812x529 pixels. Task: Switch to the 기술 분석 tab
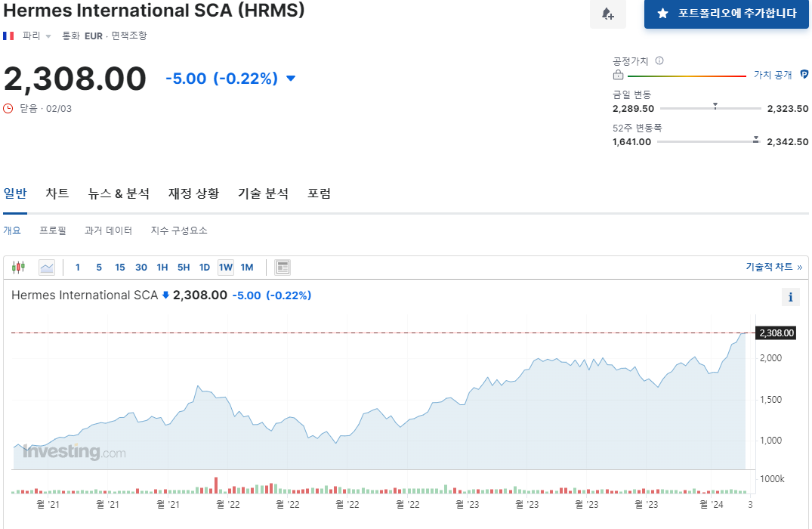click(263, 193)
